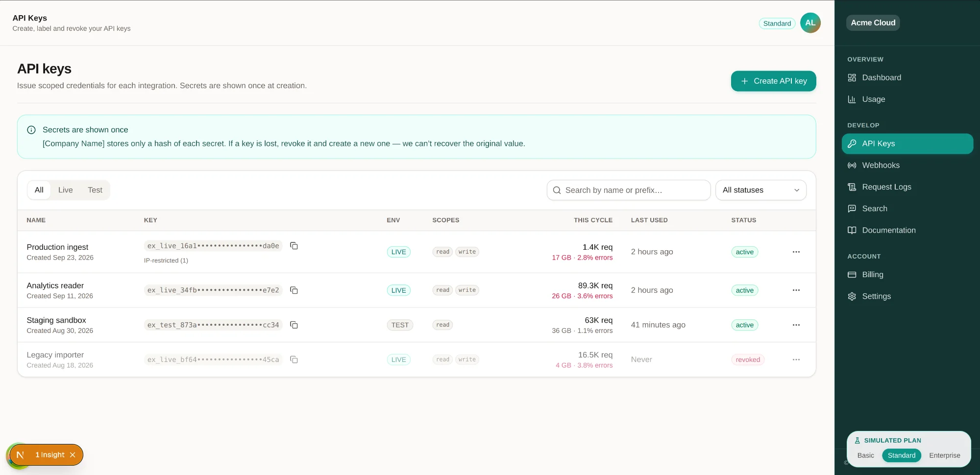Open Webhooks in the sidebar
This screenshot has width=980, height=475.
907,166
